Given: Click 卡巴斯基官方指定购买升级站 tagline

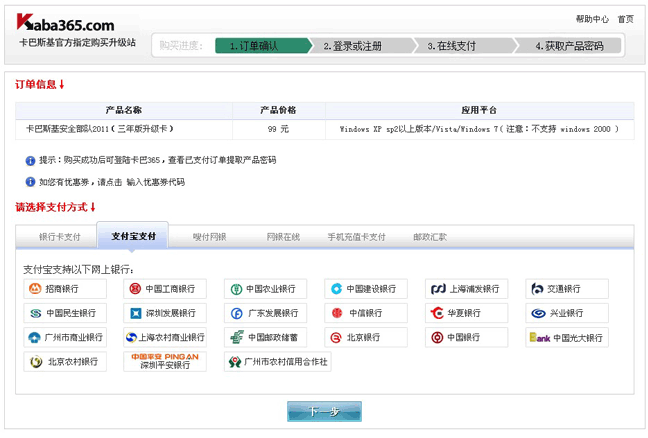Looking at the screenshot, I should click(x=77, y=43).
